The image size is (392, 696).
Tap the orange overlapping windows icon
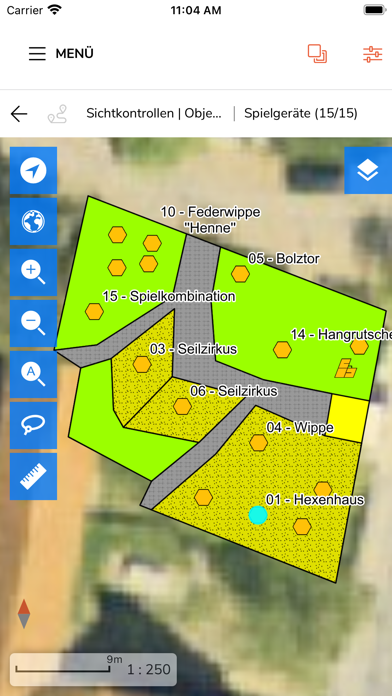317,54
